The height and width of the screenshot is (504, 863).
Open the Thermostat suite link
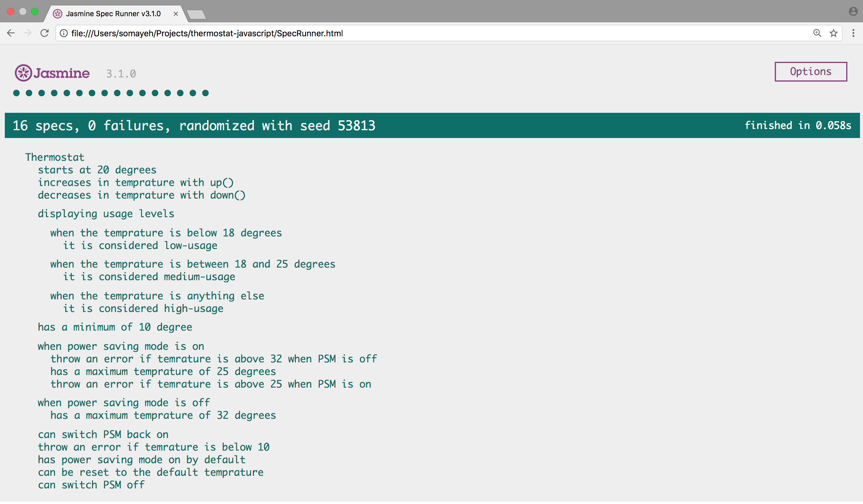[54, 157]
